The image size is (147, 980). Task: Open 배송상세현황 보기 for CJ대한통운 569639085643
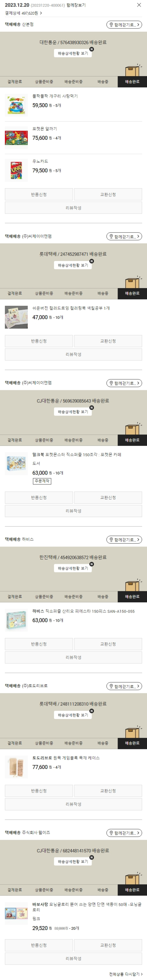tap(73, 412)
